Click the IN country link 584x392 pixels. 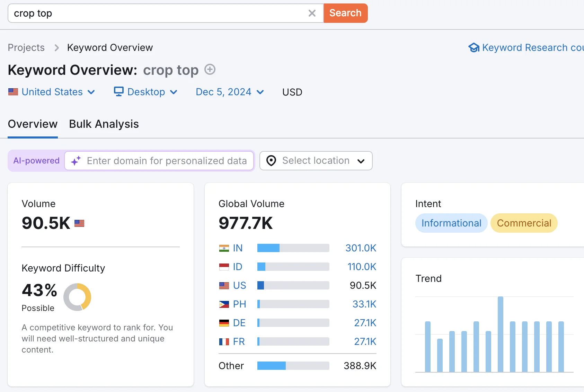238,248
